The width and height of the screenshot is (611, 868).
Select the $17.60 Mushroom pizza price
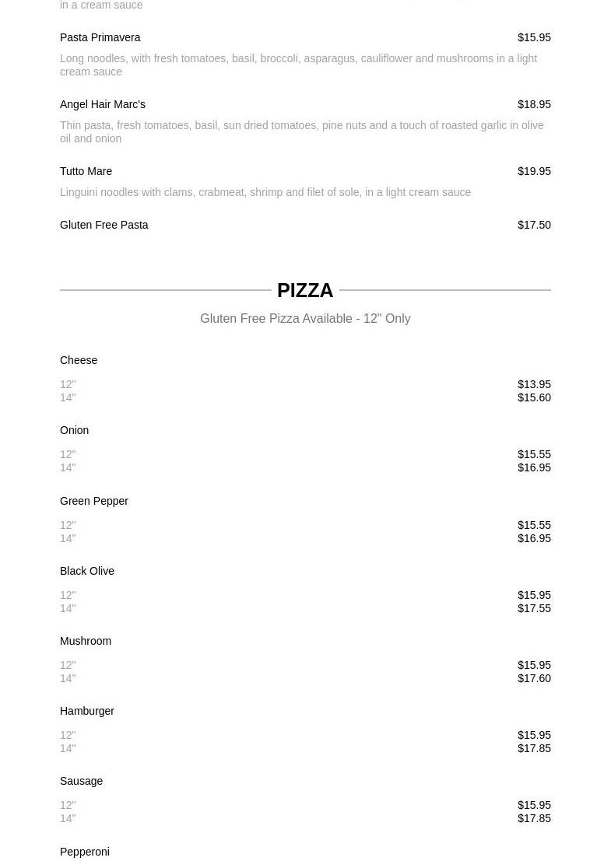tap(534, 678)
